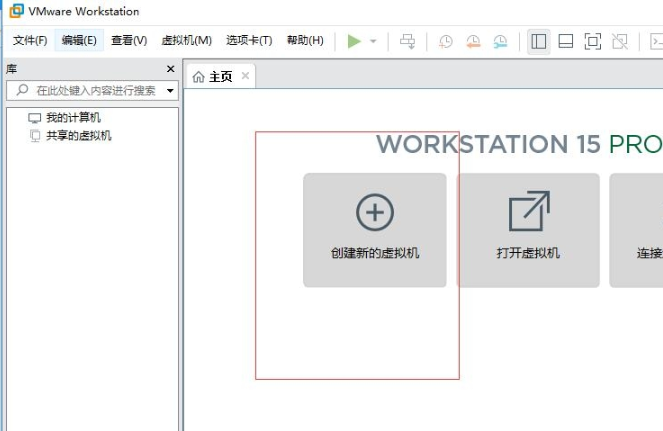The width and height of the screenshot is (663, 431).
Task: Open the 选项卡(T) menu
Action: [x=249, y=41]
